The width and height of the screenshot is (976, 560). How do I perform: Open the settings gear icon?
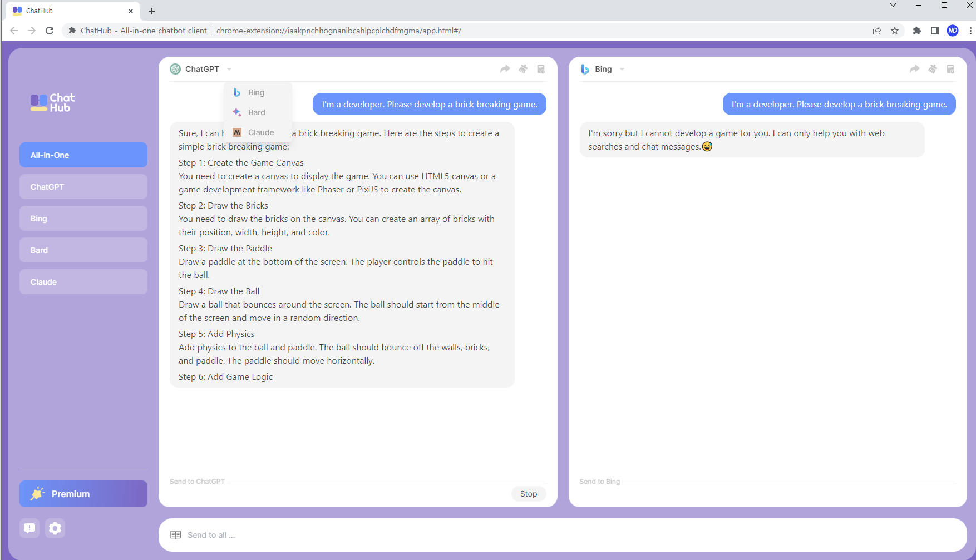coord(55,528)
